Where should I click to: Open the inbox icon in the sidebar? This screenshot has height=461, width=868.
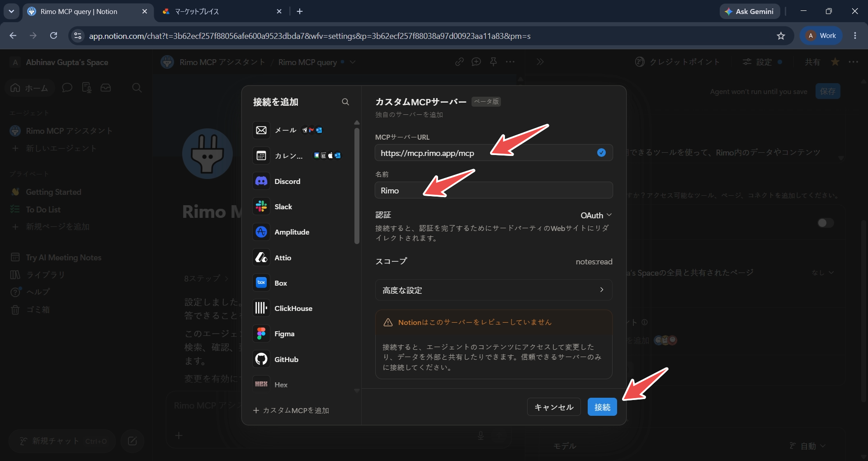106,88
